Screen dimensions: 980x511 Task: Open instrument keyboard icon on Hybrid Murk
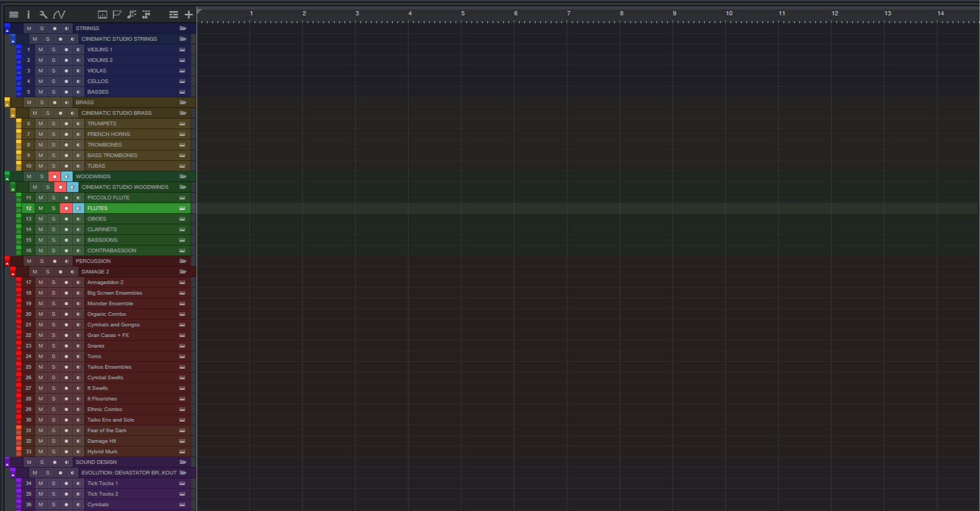pos(182,452)
